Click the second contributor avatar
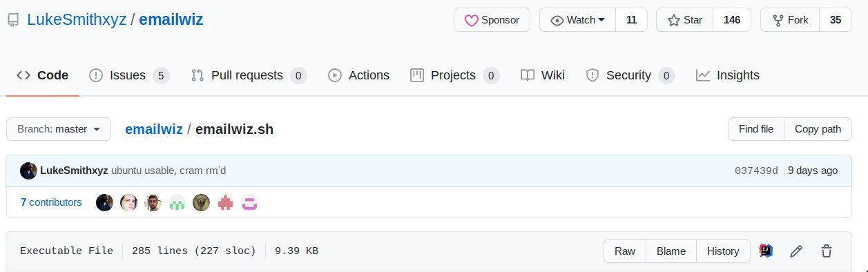The width and height of the screenshot is (868, 272). (x=128, y=202)
